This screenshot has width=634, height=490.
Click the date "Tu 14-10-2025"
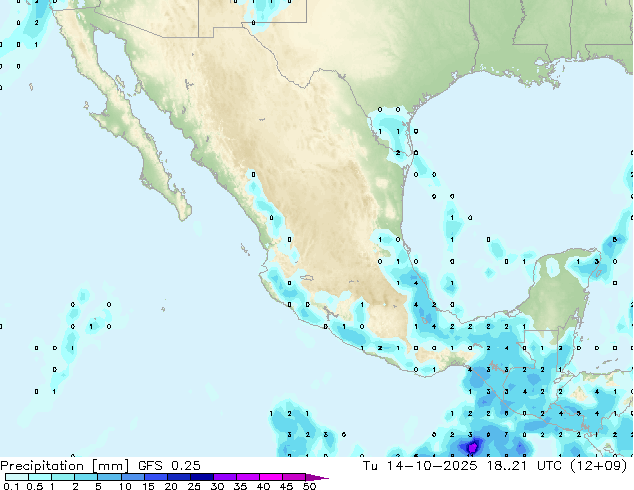[x=420, y=465]
